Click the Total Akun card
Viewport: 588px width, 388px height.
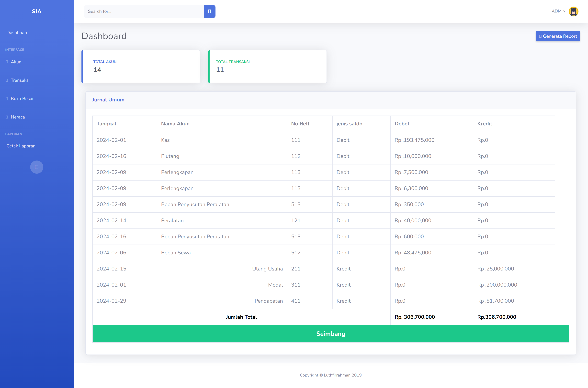[141, 67]
